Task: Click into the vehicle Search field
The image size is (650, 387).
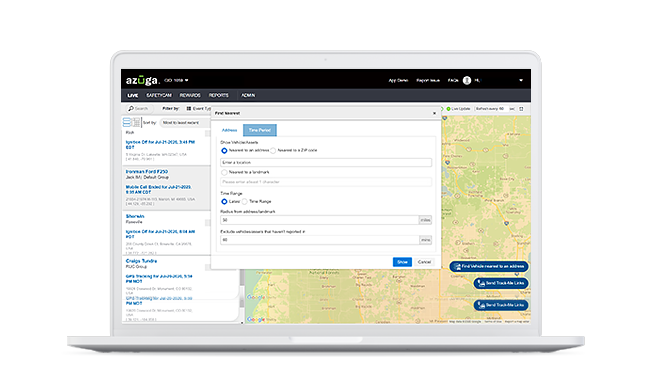Action: pos(141,109)
